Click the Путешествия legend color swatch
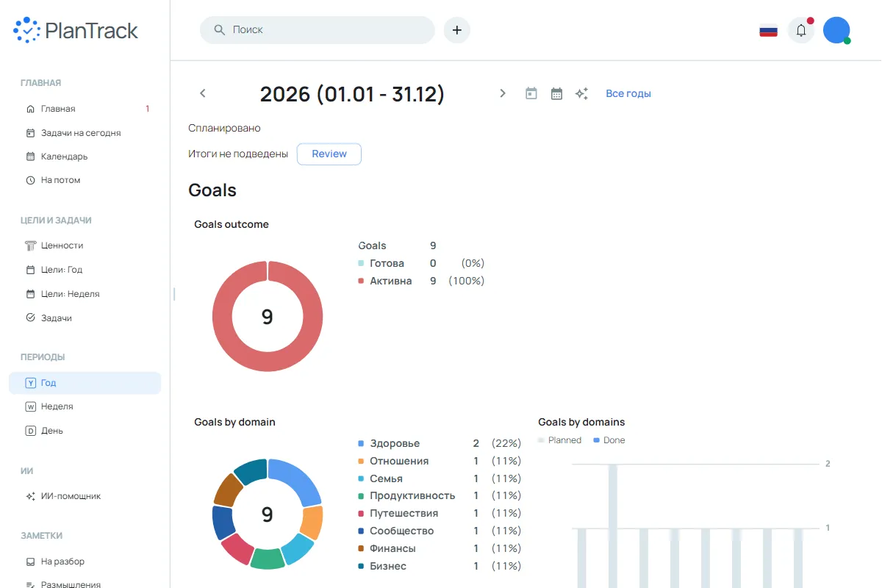Screen dimensions: 882x588 coord(361,514)
